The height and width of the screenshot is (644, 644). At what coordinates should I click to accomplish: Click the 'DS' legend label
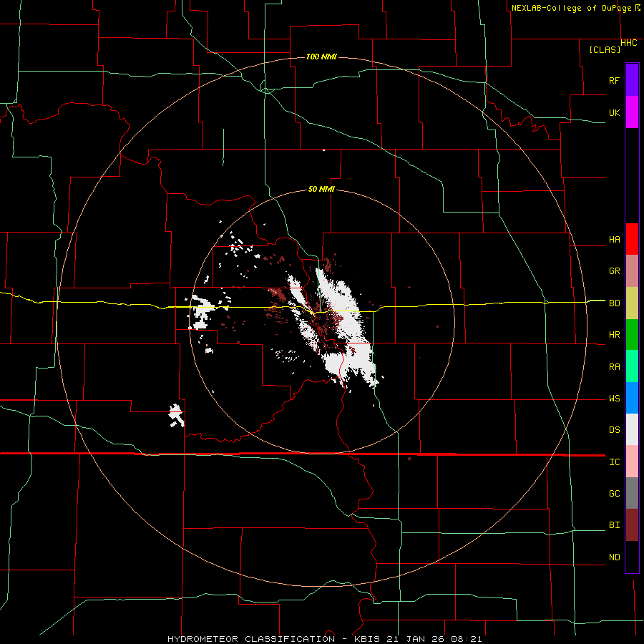pos(615,430)
